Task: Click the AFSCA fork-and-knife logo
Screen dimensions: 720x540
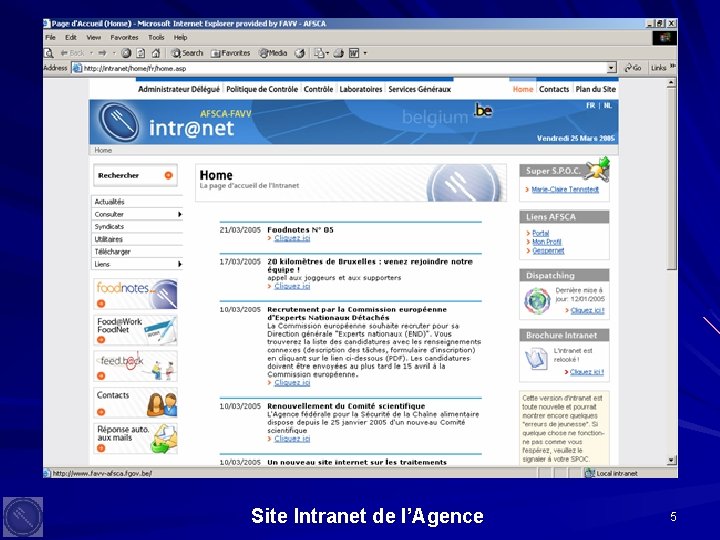Action: click(x=119, y=122)
